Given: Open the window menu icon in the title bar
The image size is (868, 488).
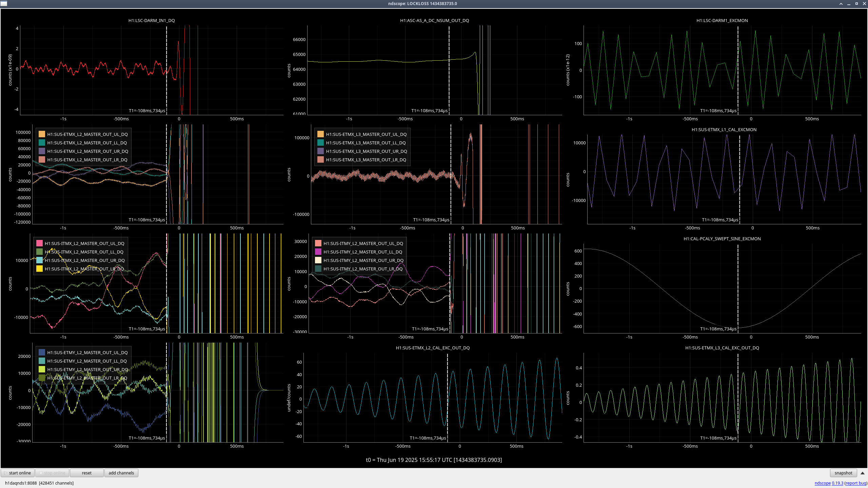Looking at the screenshot, I should pos(3,3).
